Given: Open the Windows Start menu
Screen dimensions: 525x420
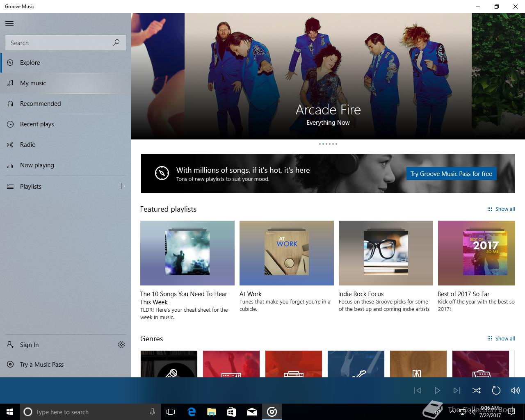Looking at the screenshot, I should point(10,412).
